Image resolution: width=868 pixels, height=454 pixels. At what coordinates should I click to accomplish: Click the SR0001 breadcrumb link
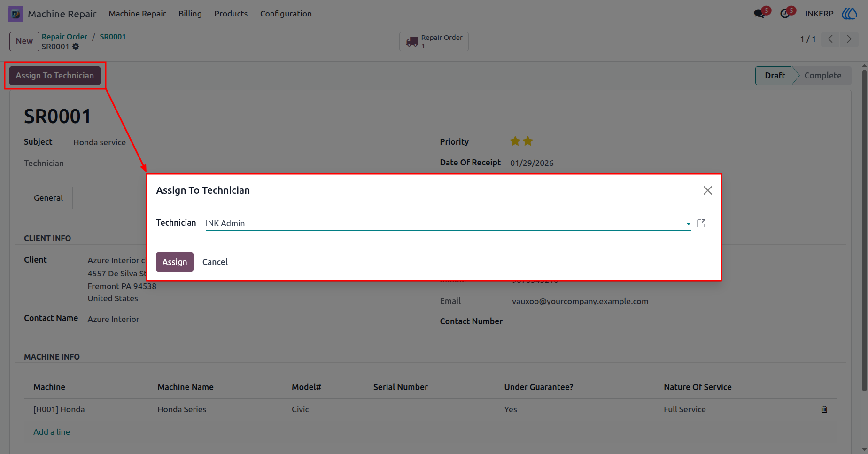coord(113,37)
